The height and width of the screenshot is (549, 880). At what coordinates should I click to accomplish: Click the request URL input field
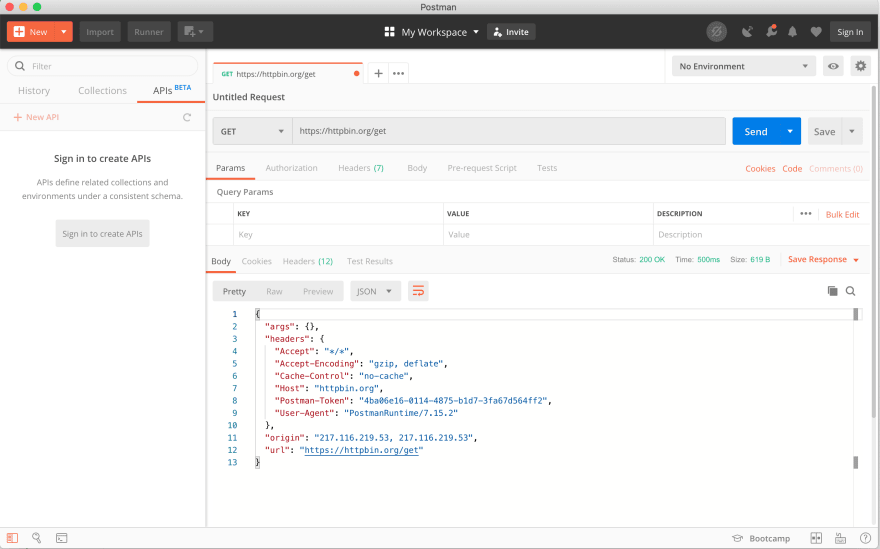pyautogui.click(x=509, y=131)
